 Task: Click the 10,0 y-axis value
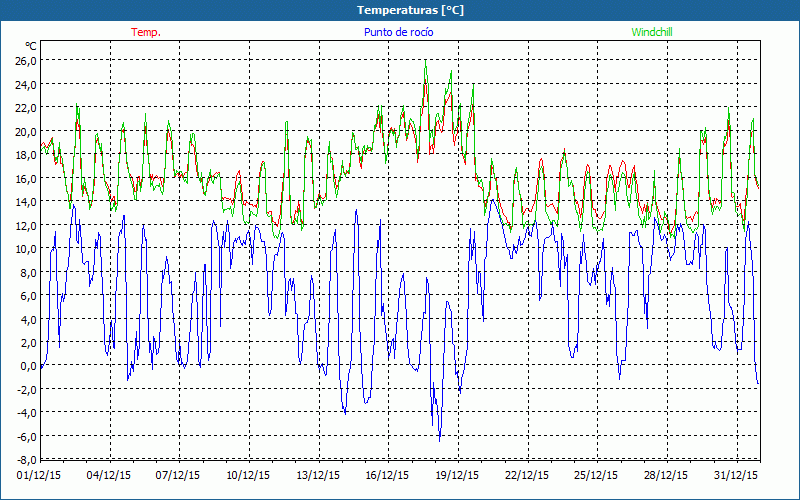pos(27,248)
